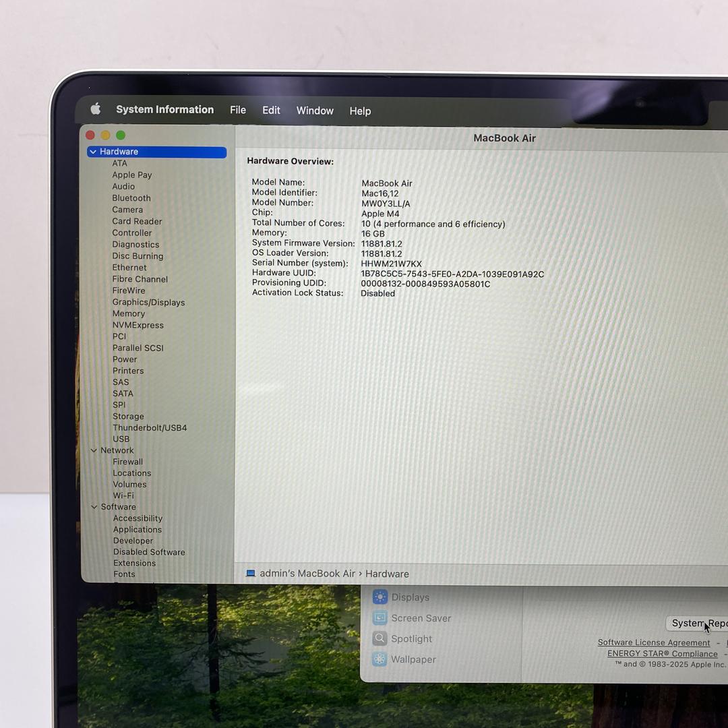This screenshot has width=728, height=728.
Task: Select Applications in the sidebar
Action: pyautogui.click(x=138, y=530)
